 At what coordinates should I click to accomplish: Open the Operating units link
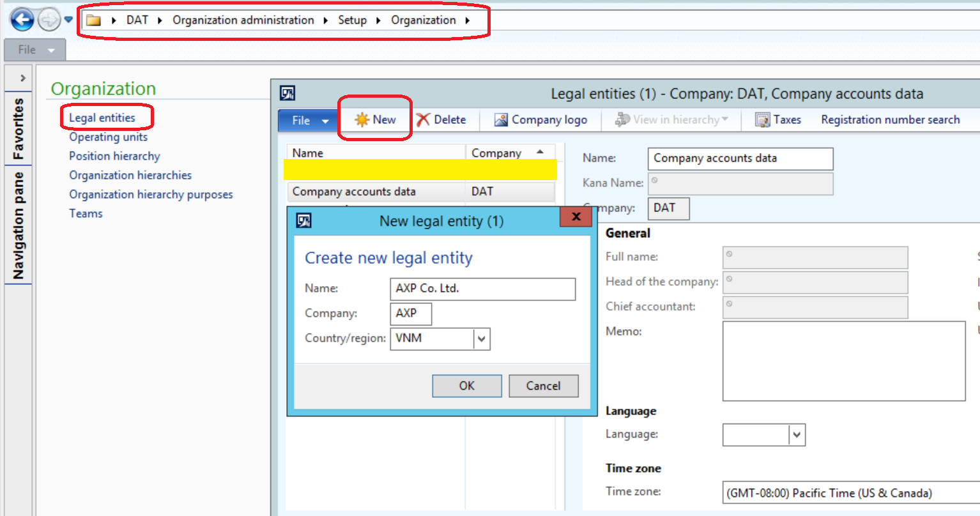tap(108, 137)
